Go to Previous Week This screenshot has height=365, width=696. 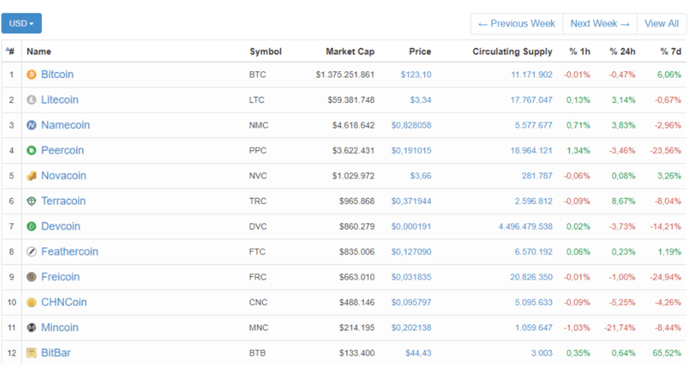pyautogui.click(x=517, y=24)
